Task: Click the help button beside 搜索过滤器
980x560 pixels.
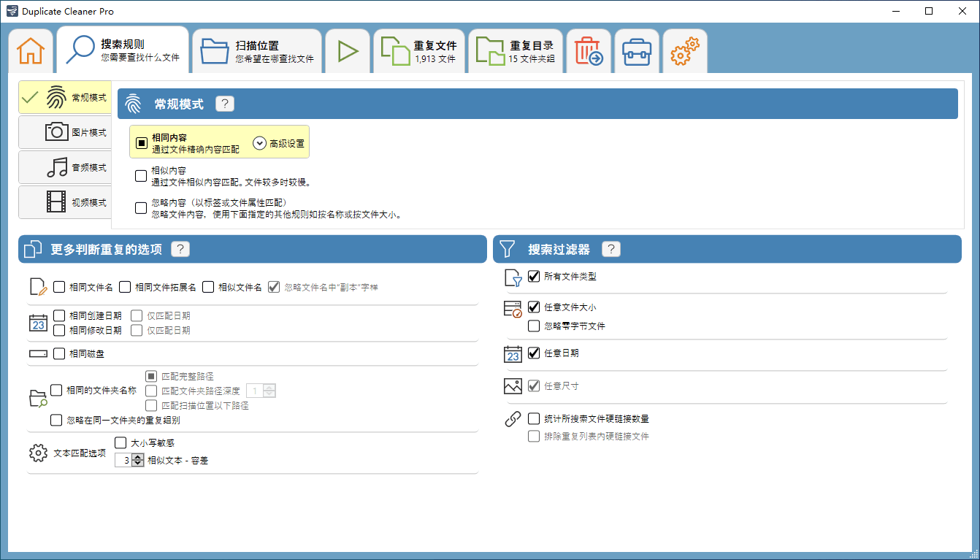Action: 611,248
